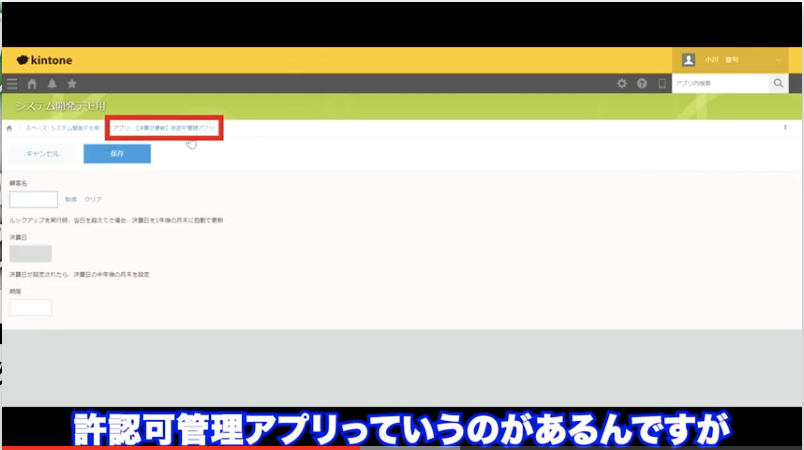Open notifications bell icon

pos(52,84)
